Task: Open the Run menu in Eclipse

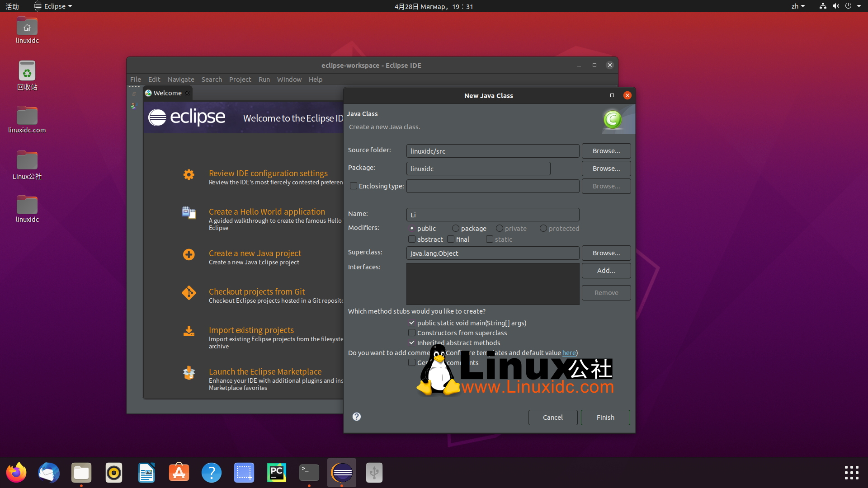Action: pos(263,79)
